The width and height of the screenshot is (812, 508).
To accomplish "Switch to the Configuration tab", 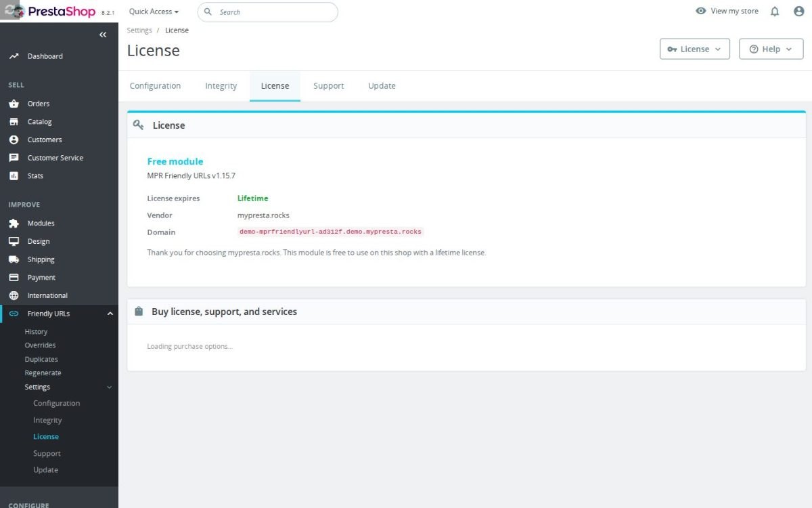I will click(155, 86).
